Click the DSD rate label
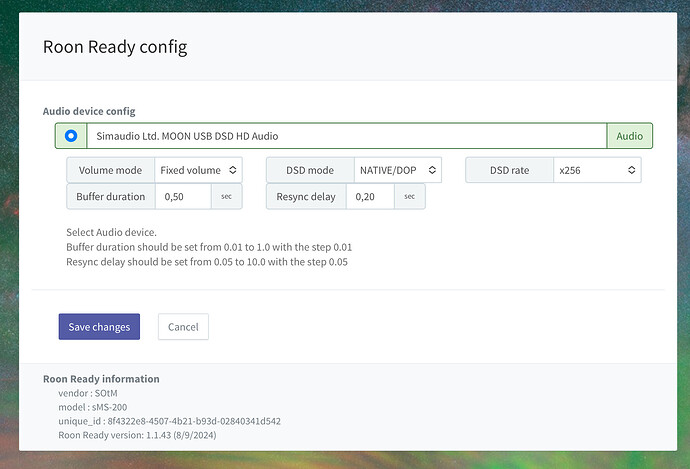690x469 pixels. pyautogui.click(x=510, y=170)
